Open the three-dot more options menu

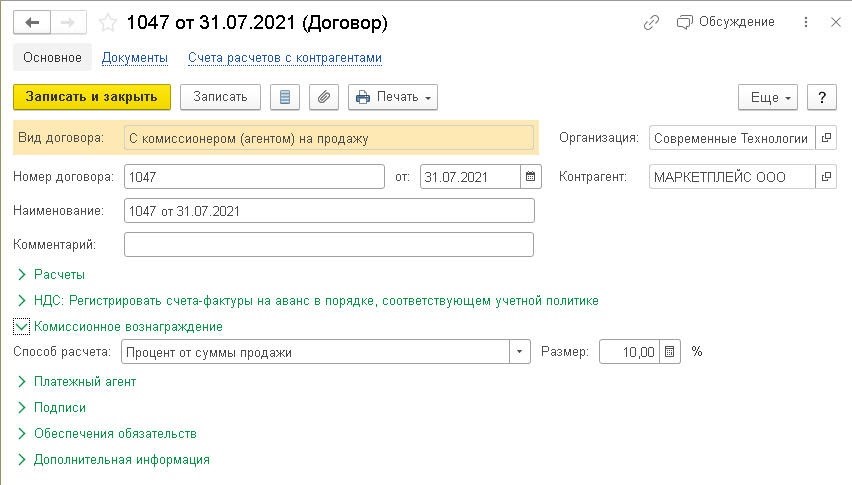[x=807, y=22]
